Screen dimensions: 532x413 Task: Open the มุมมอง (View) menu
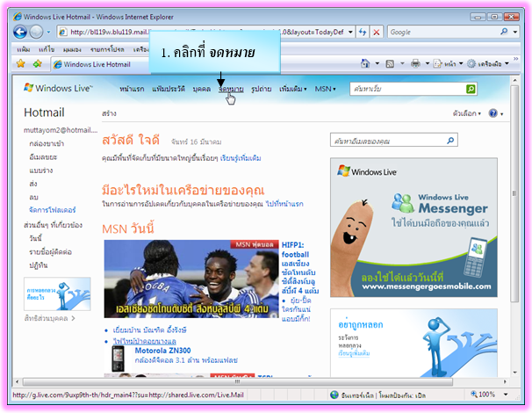click(72, 49)
